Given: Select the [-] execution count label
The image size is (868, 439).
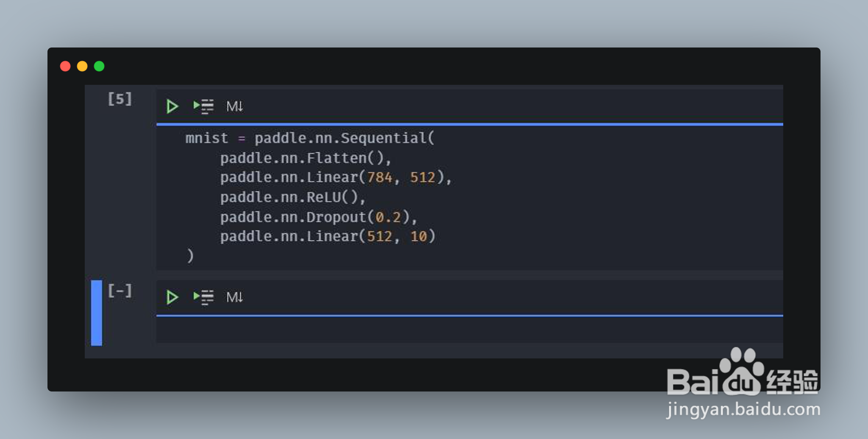Looking at the screenshot, I should 120,291.
